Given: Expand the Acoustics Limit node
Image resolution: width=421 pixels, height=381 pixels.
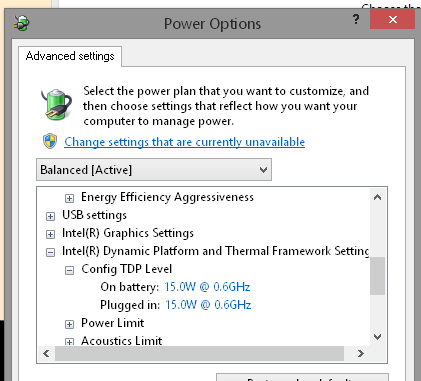Looking at the screenshot, I should [x=69, y=342].
